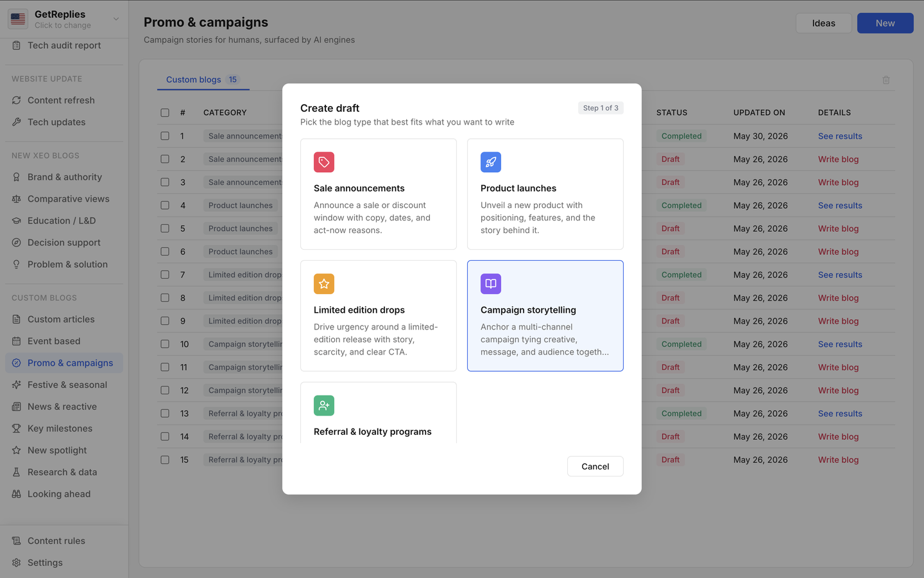
Task: Open See results for row 10
Action: click(840, 344)
